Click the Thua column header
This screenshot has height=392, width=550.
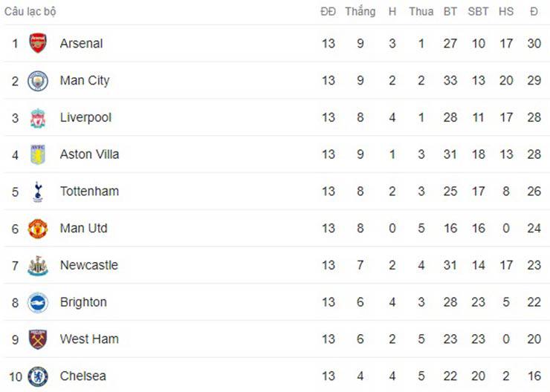point(421,12)
